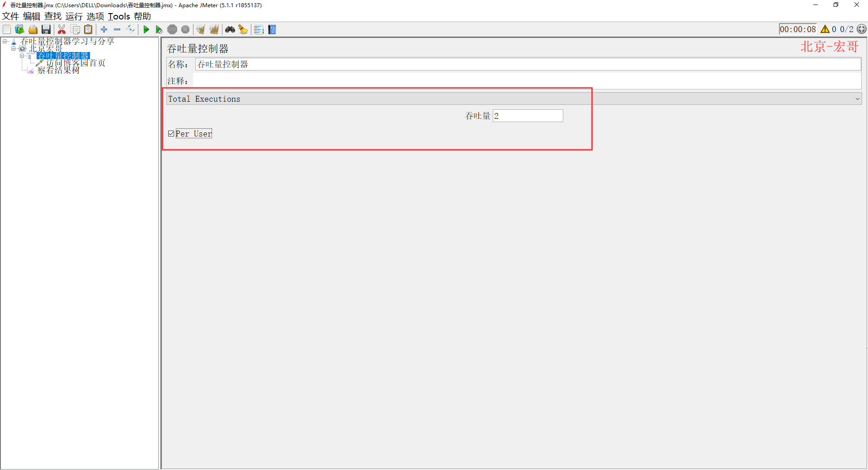The image size is (868, 470).
Task: Open the Templates icon
Action: (x=19, y=29)
